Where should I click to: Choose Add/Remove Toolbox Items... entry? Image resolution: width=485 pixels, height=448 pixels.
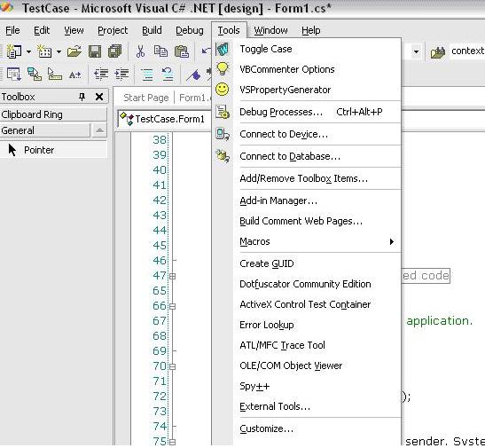(306, 178)
